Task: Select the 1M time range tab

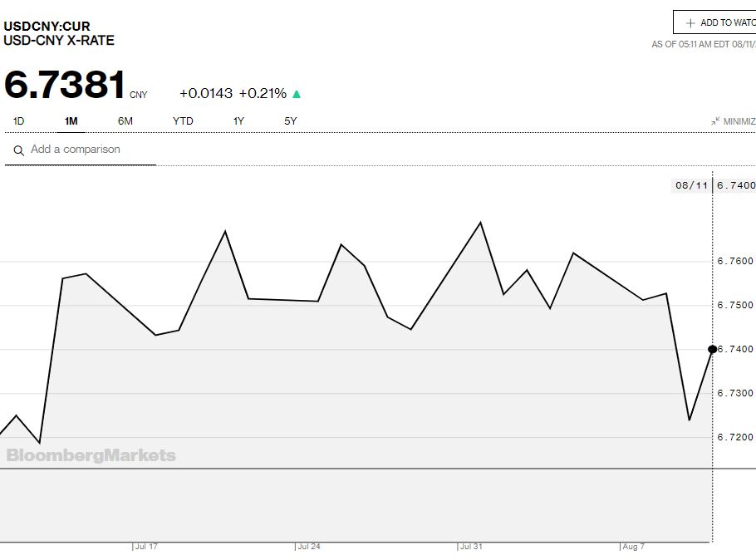Action: 71,121
